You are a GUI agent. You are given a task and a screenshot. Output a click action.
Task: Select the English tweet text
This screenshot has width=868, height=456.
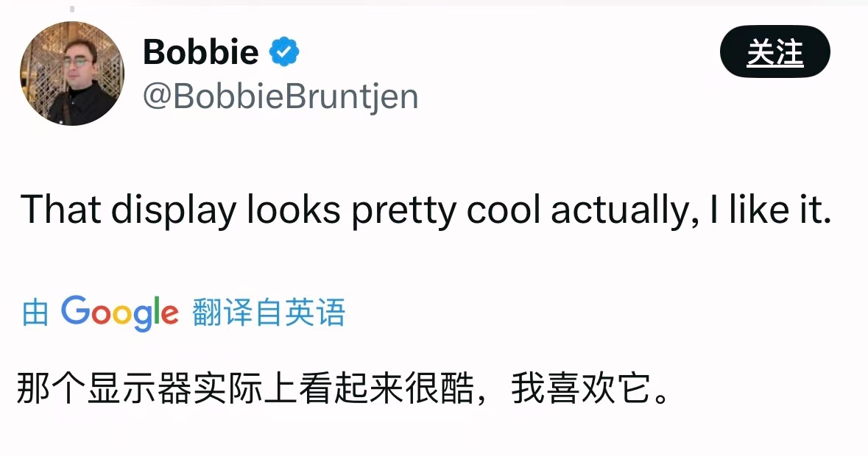(426, 210)
